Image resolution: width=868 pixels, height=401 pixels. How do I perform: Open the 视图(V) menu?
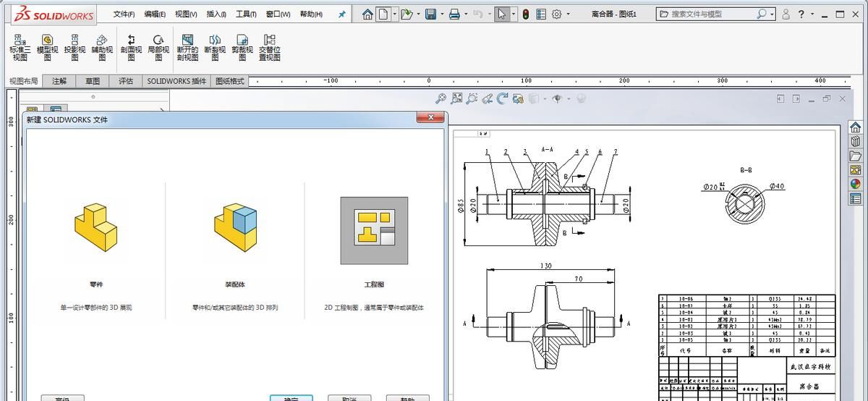click(x=186, y=14)
